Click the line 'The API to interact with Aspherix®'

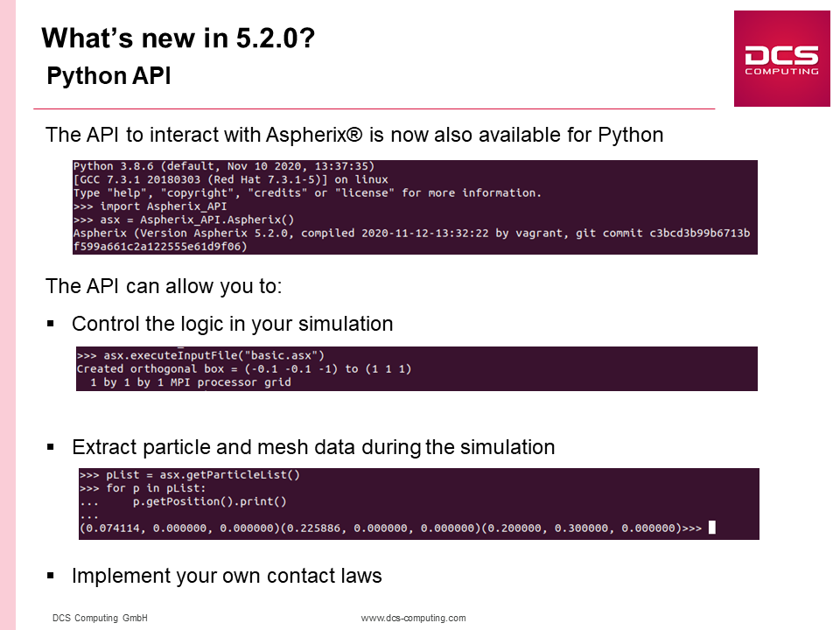pyautogui.click(x=354, y=135)
